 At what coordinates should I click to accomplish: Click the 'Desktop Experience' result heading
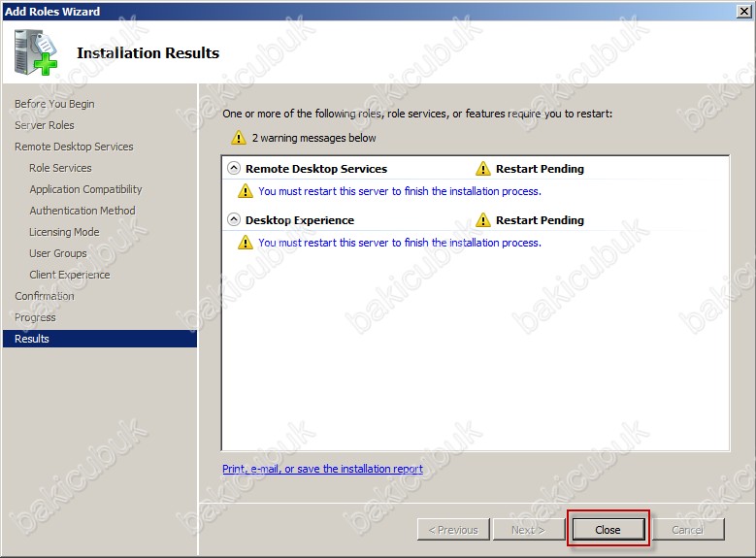tap(300, 220)
